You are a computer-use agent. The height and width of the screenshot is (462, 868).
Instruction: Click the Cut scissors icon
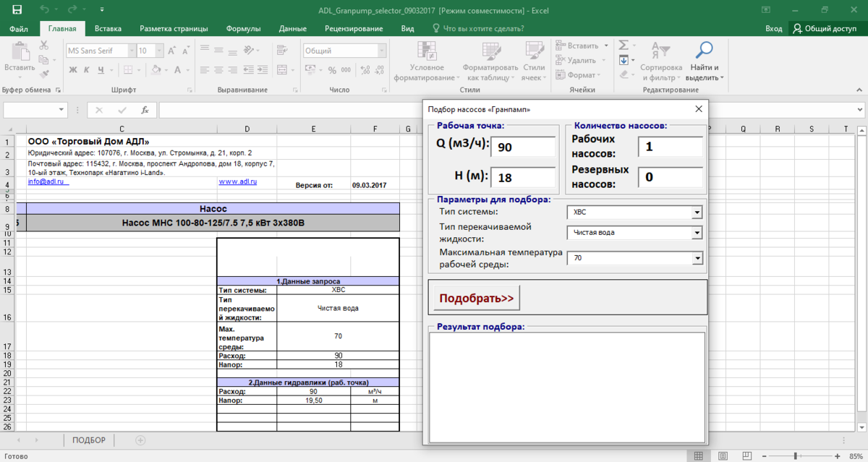coord(43,46)
